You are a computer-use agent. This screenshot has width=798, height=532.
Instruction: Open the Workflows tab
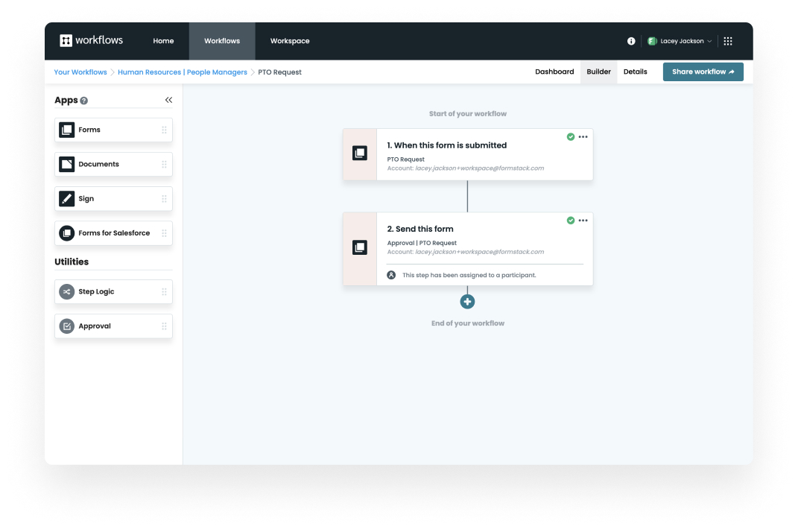(x=222, y=41)
